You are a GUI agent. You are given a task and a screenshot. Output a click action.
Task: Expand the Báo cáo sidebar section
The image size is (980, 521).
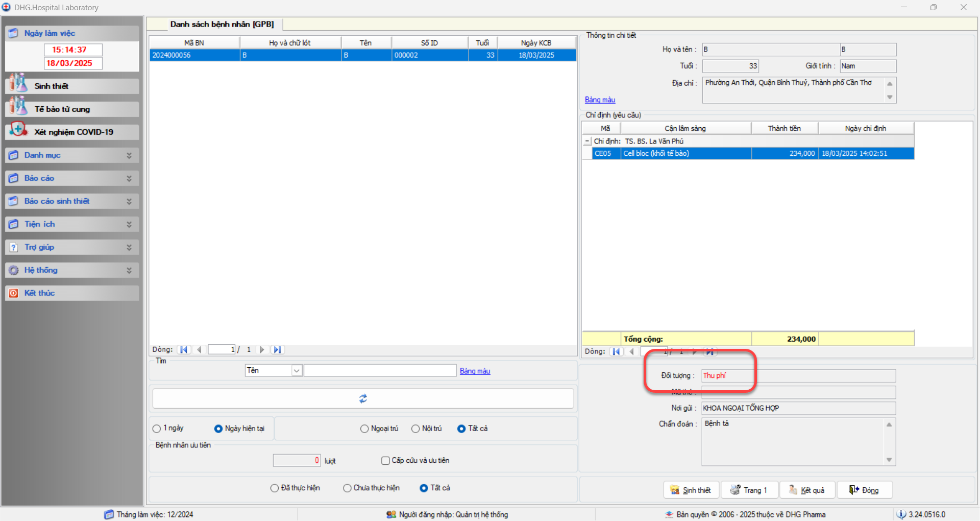(x=129, y=178)
